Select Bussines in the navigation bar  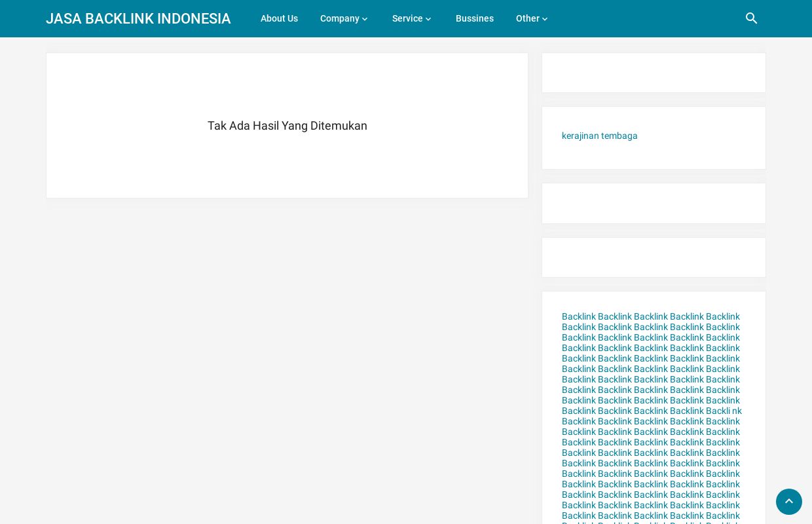pos(474,18)
